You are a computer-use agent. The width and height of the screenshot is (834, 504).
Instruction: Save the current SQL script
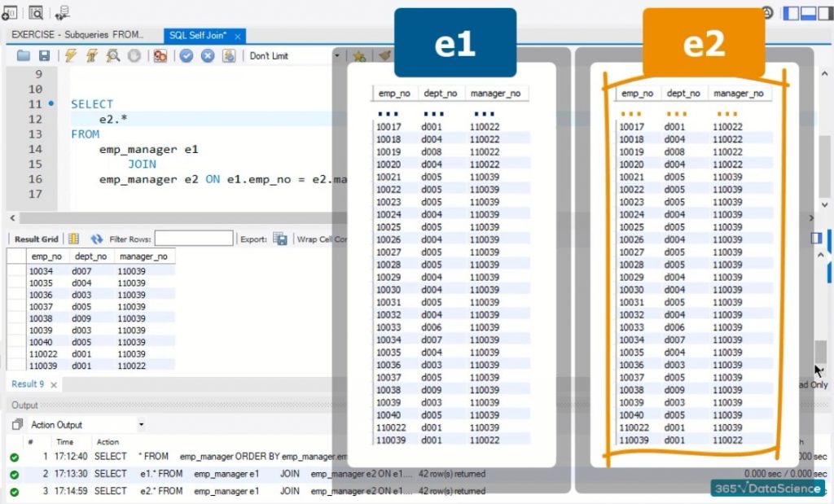pyautogui.click(x=44, y=55)
